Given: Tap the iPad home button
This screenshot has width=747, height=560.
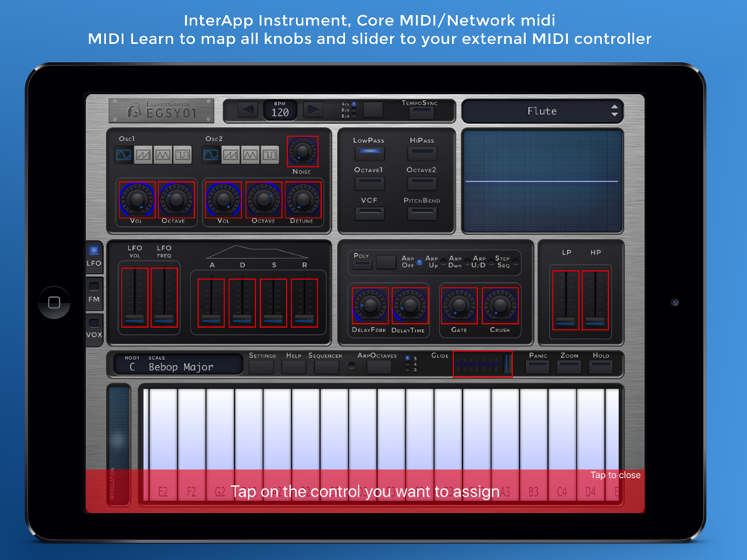Looking at the screenshot, I should [55, 302].
